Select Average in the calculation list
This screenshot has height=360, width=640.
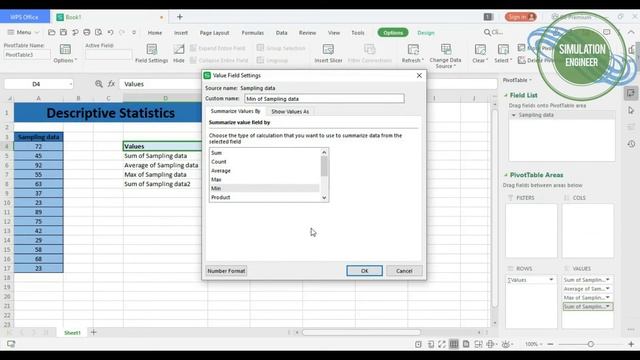264,171
